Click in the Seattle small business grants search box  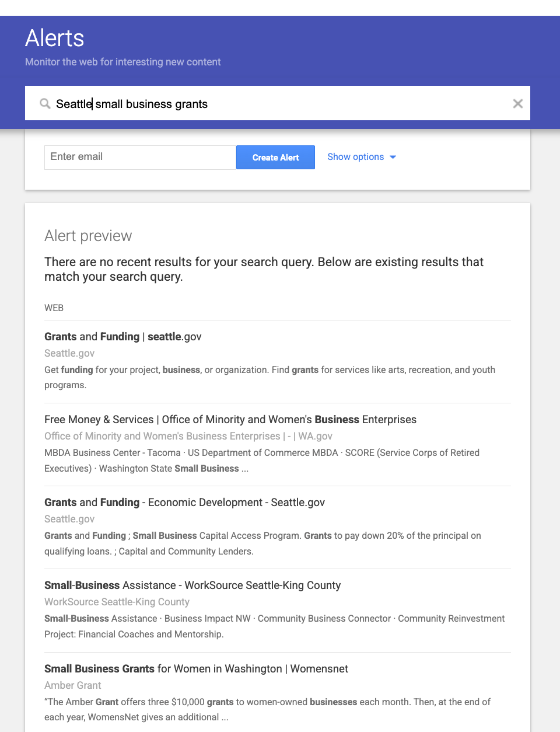pyautogui.click(x=278, y=103)
